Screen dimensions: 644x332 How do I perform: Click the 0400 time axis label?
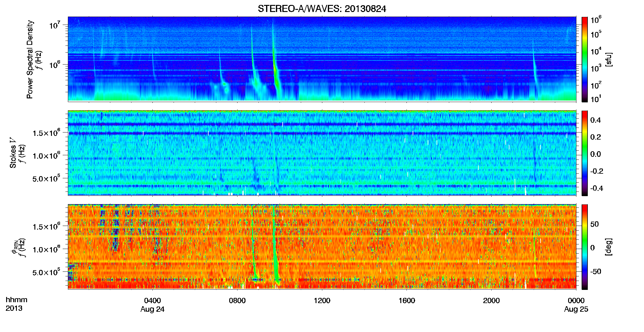coord(152,300)
